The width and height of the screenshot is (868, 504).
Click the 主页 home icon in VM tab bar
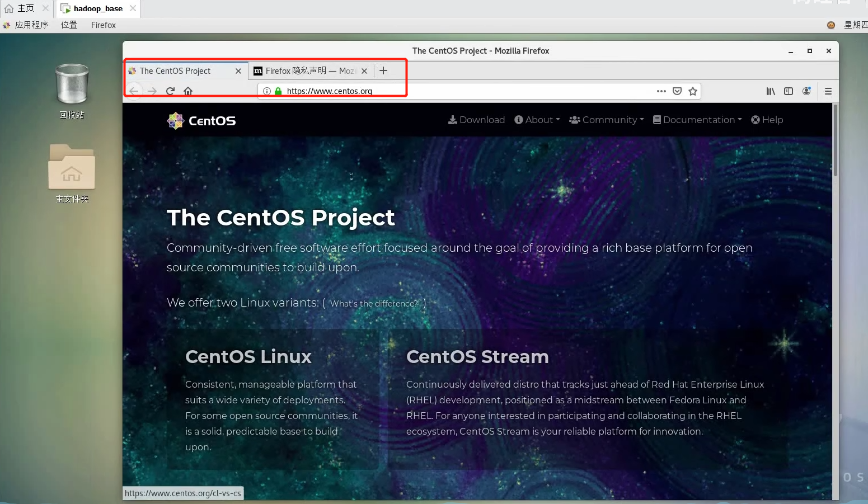9,8
